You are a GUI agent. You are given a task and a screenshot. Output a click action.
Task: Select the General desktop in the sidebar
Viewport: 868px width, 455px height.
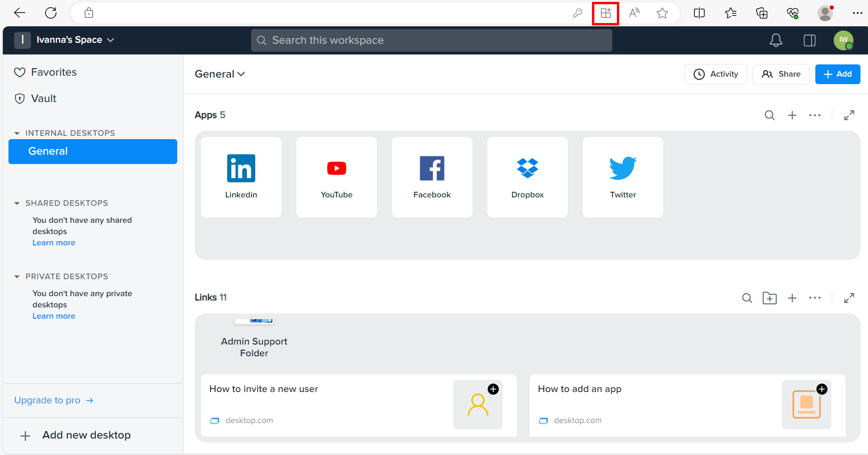[x=93, y=151]
